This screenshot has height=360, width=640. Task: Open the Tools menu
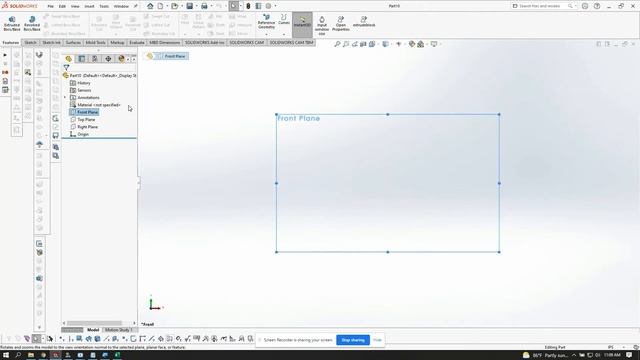point(104,7)
